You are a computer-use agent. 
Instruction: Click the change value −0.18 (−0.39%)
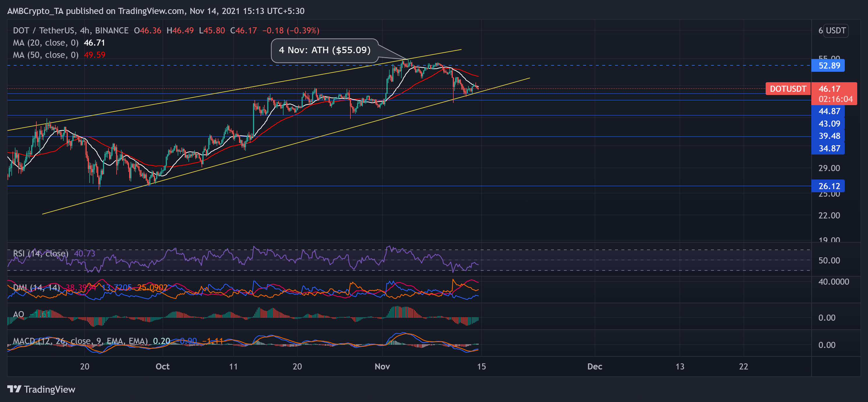(x=291, y=30)
